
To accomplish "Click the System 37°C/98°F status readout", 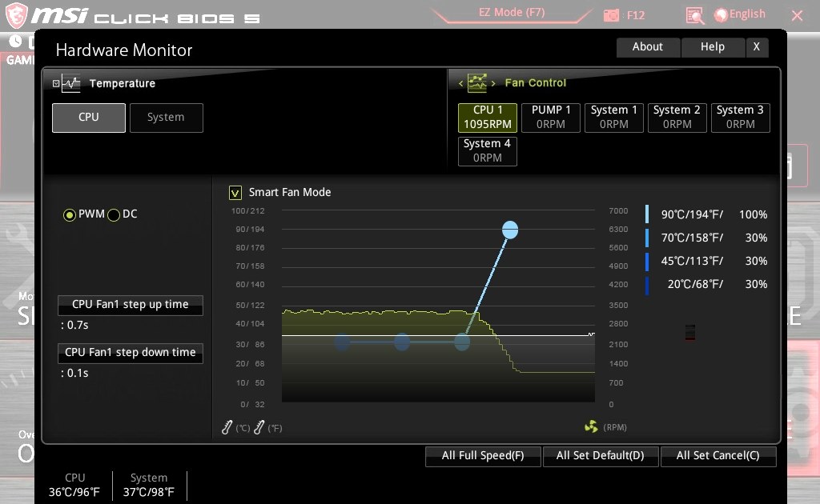I will pyautogui.click(x=149, y=485).
